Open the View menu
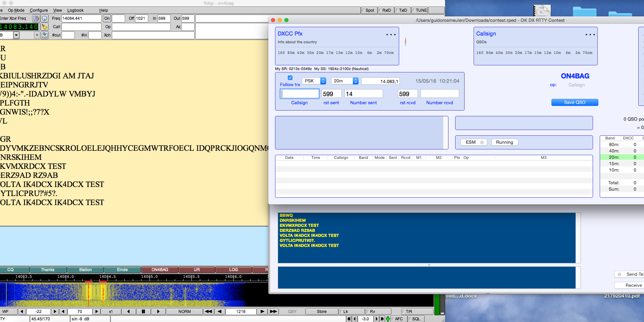The width and height of the screenshot is (644, 322). click(58, 10)
